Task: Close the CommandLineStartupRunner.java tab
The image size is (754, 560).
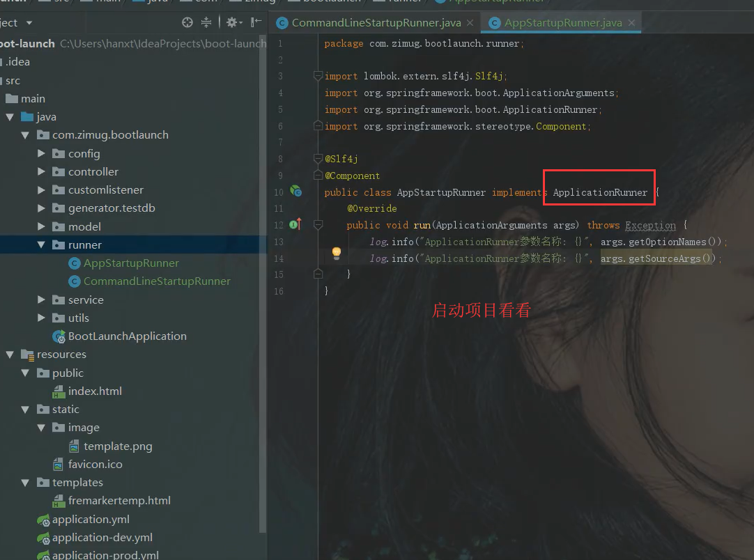Action: pyautogui.click(x=470, y=22)
